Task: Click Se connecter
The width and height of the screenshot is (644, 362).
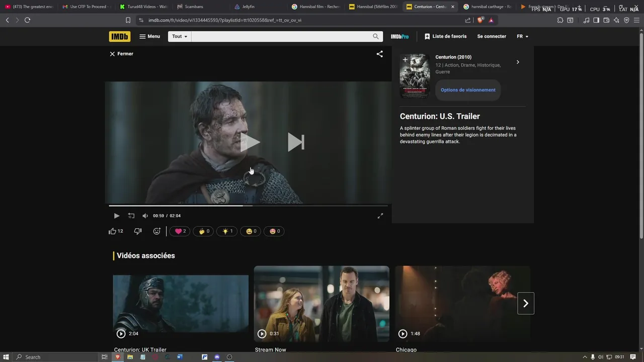Action: pyautogui.click(x=492, y=36)
